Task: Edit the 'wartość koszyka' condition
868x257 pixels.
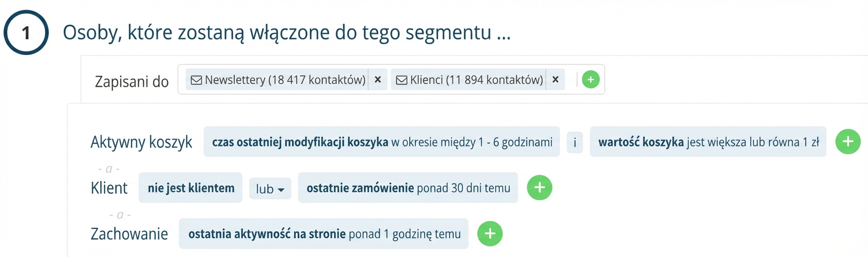Action: click(x=708, y=142)
